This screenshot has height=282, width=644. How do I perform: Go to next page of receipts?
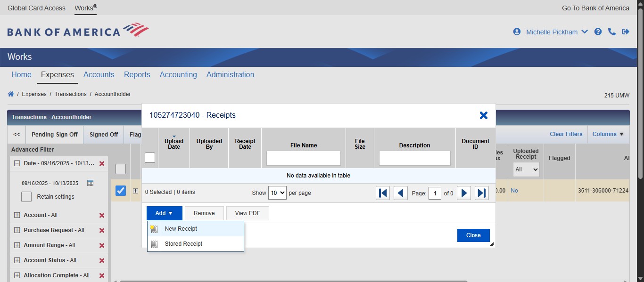464,193
